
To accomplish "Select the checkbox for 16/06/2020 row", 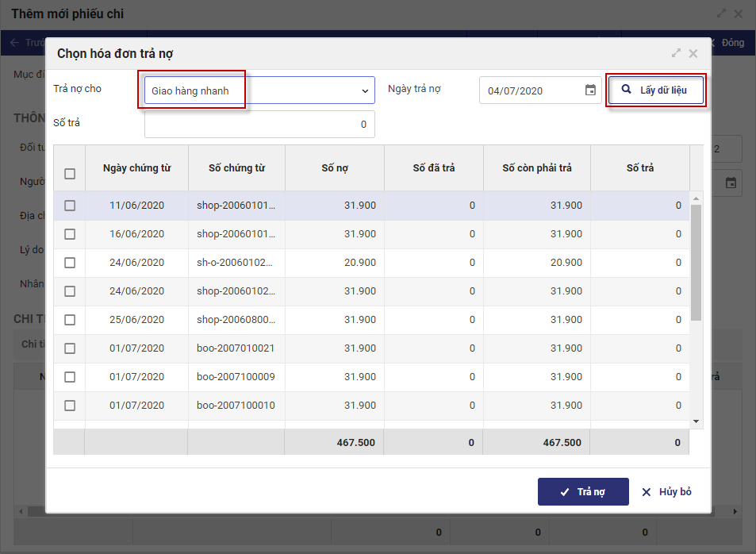I will 70,234.
